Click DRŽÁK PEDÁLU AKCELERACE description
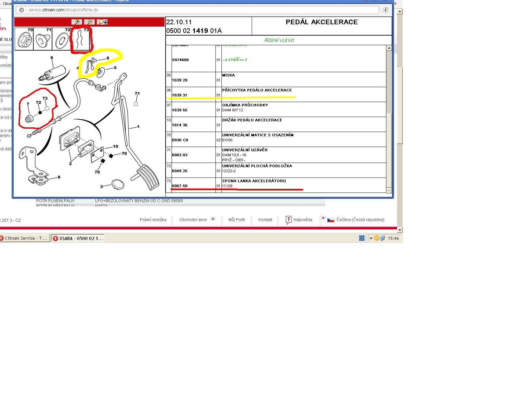532x399 pixels. 252,120
